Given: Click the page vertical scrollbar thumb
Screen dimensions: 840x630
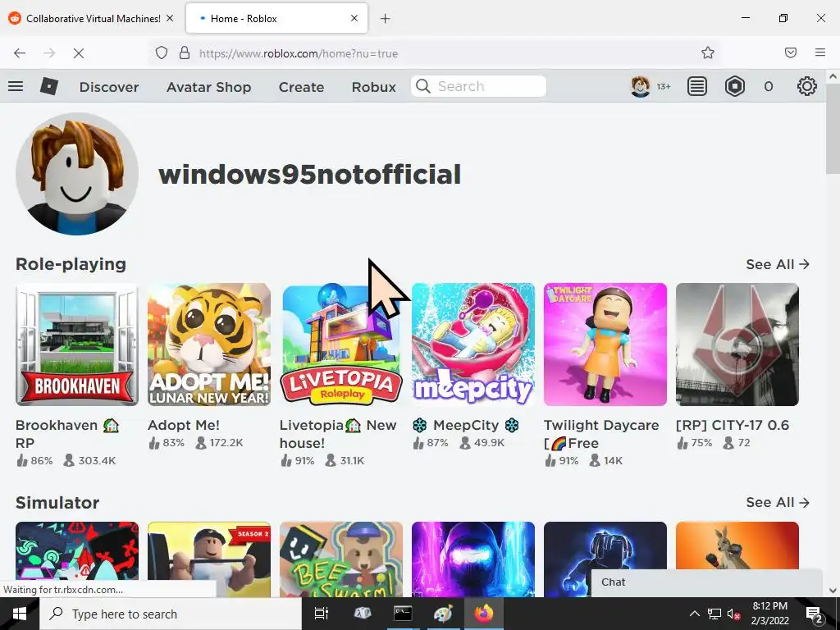Looking at the screenshot, I should click(833, 129).
